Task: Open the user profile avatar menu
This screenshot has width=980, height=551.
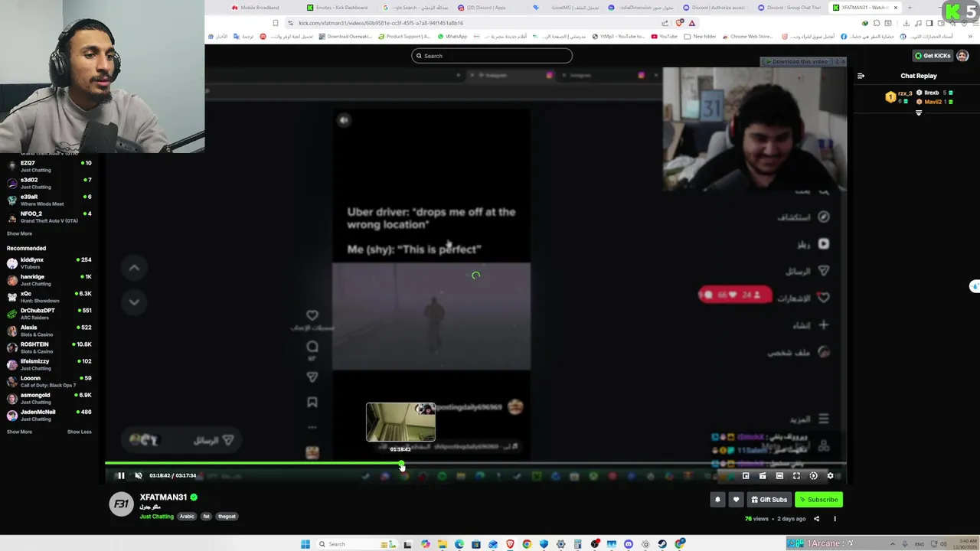Action: (x=962, y=56)
